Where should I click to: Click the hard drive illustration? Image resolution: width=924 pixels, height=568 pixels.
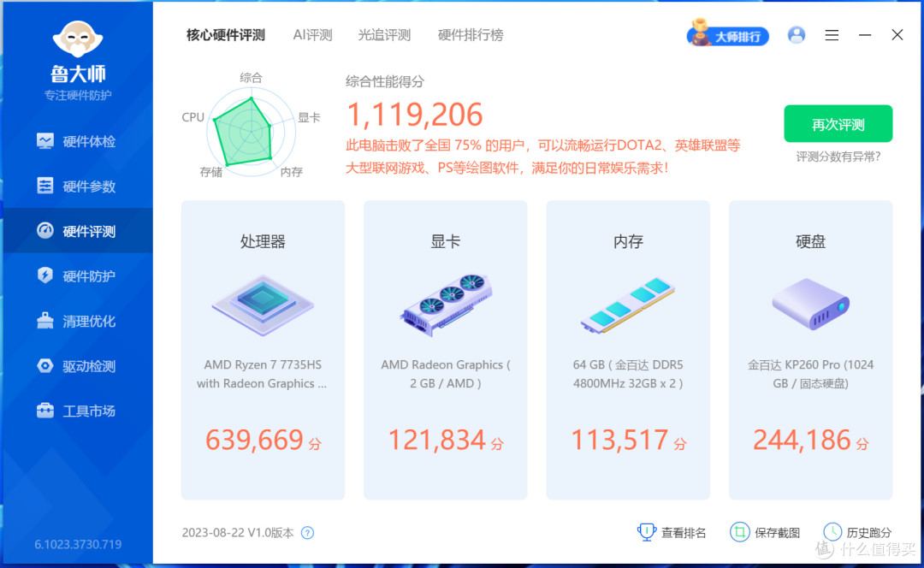coord(811,304)
